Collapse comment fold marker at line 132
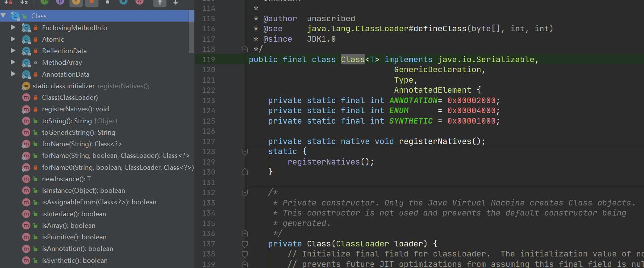This screenshot has height=268, width=644. coord(245,192)
